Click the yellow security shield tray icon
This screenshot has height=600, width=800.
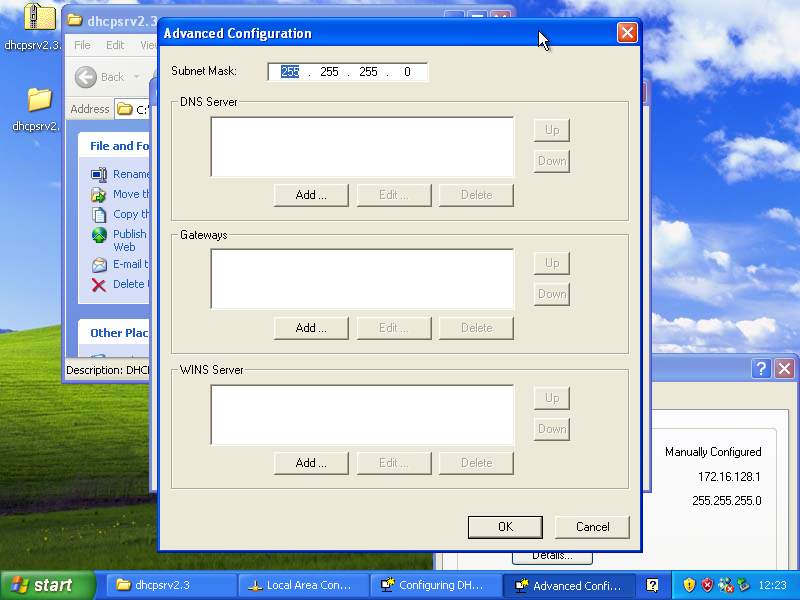(x=689, y=585)
